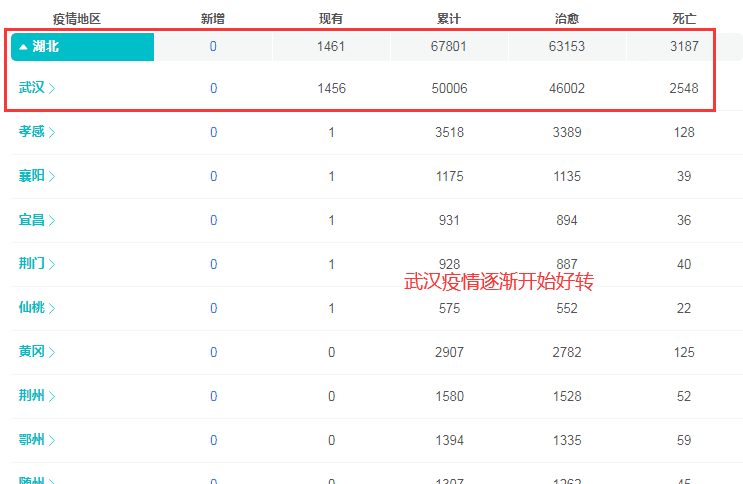Click the chevron arrow next to 襄阳
The image size is (743, 484).
pos(52,177)
